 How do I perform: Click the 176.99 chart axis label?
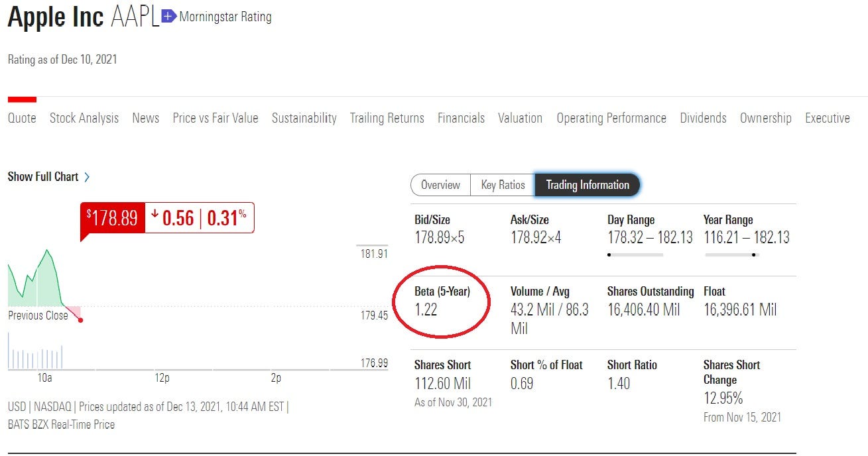375,363
